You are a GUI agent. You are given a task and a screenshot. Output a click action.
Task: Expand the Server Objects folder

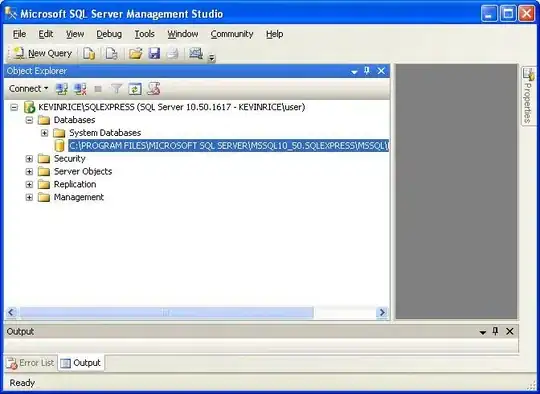[30, 172]
